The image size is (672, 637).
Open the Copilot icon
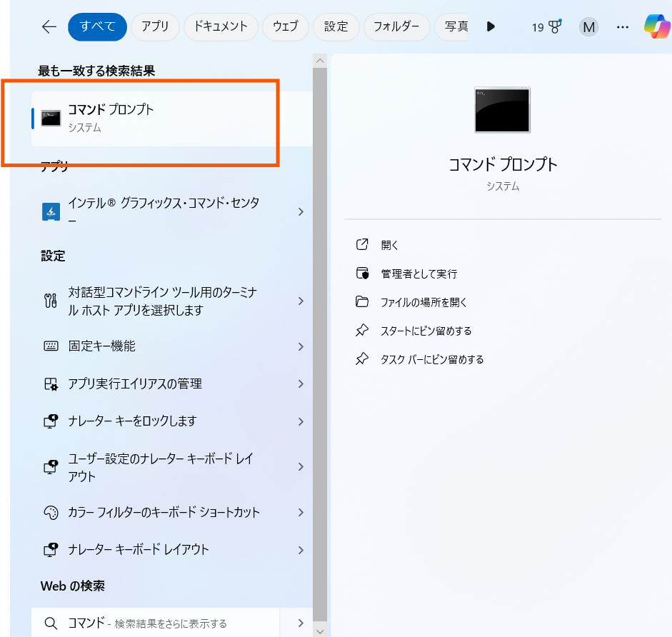(656, 27)
